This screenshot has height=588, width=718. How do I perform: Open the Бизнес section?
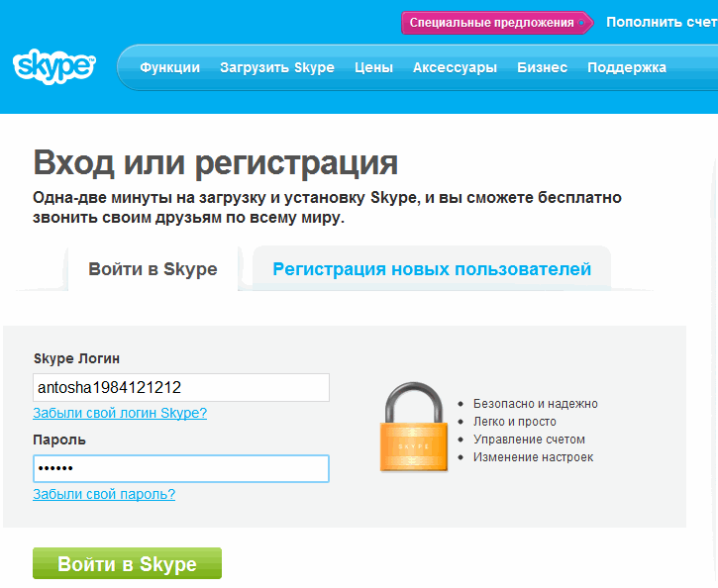(x=542, y=67)
